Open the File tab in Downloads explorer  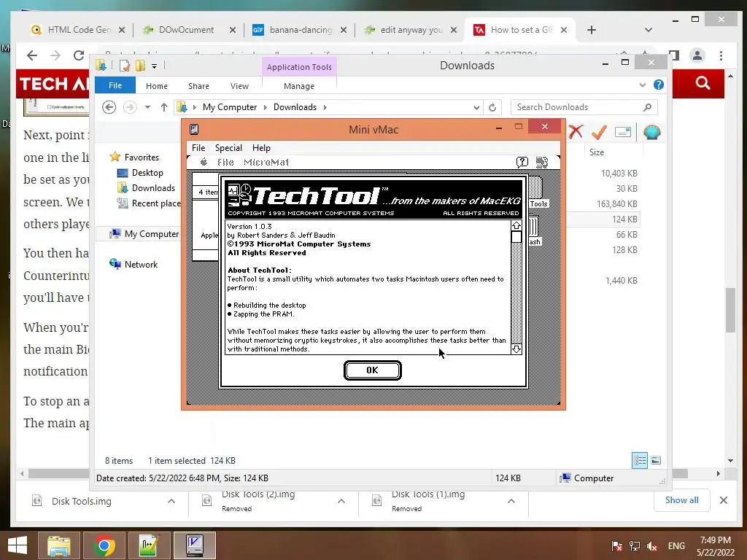click(x=115, y=85)
